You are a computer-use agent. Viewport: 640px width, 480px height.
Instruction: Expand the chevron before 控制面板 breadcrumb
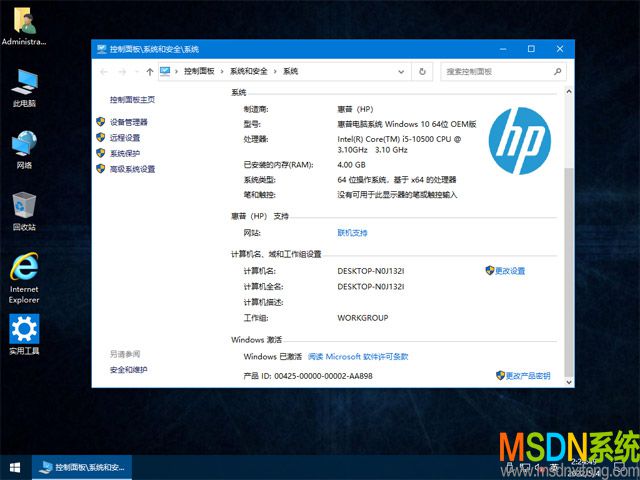[176, 72]
